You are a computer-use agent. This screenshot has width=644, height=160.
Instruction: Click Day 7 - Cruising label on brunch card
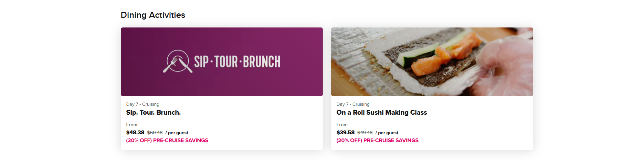[x=142, y=104]
